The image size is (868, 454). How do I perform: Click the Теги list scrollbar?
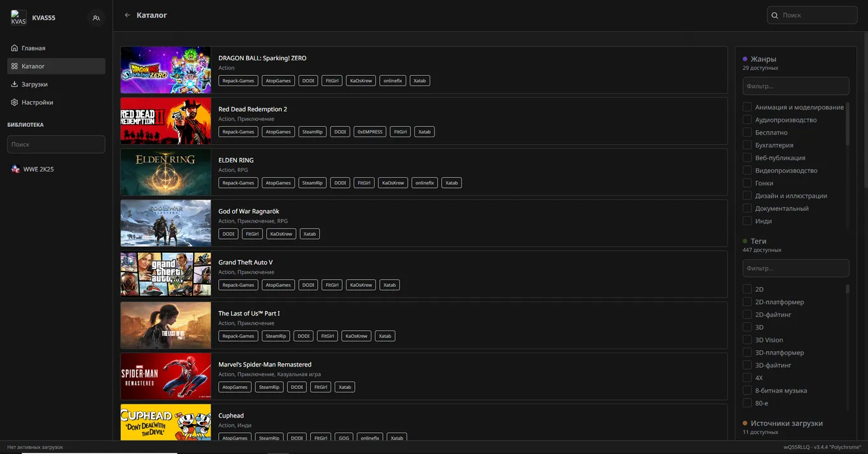pos(848,289)
